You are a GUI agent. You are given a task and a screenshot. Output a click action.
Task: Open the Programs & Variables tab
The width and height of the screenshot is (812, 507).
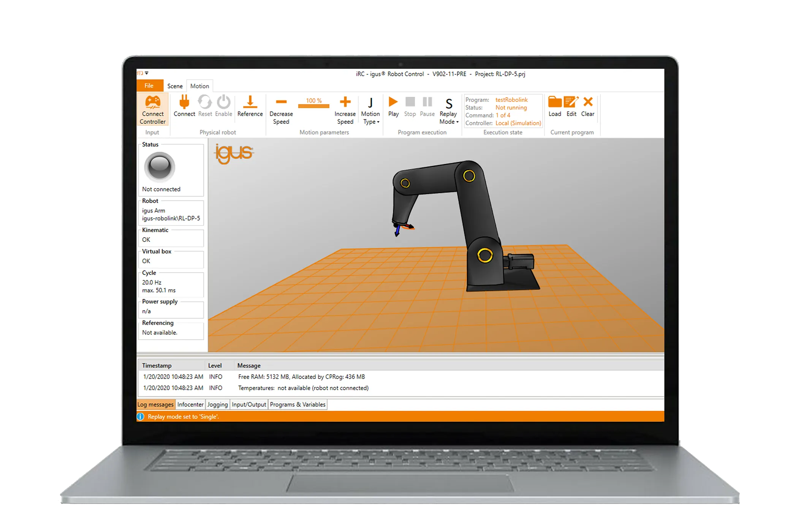point(298,404)
